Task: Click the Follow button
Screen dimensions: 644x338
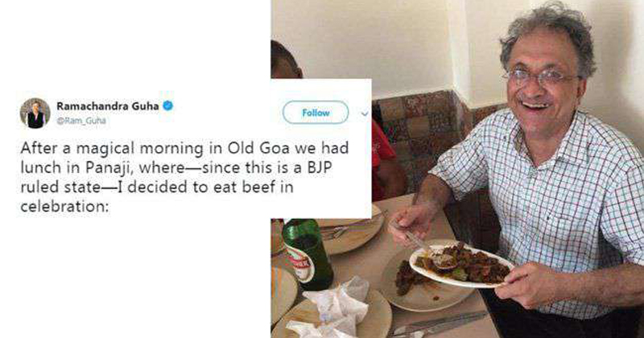Action: pyautogui.click(x=316, y=113)
